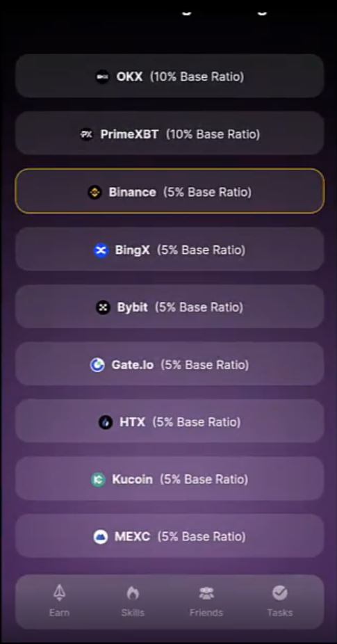Click the Gate.io logo icon

tap(97, 364)
